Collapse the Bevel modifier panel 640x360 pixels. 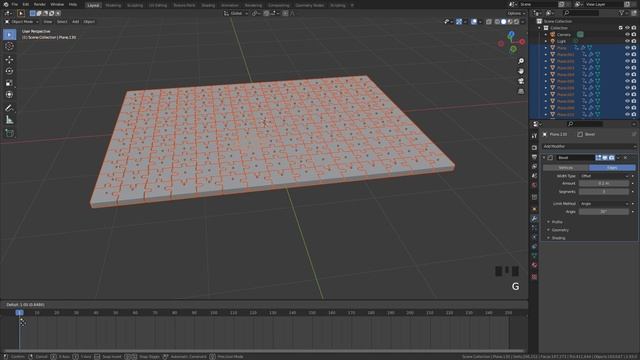544,158
